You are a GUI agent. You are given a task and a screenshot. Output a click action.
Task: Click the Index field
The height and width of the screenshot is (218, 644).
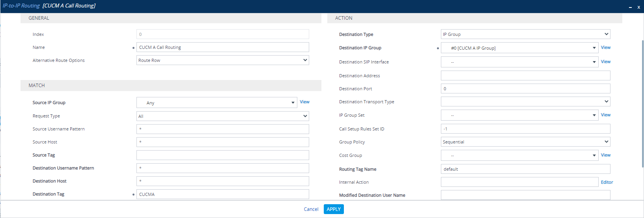222,34
